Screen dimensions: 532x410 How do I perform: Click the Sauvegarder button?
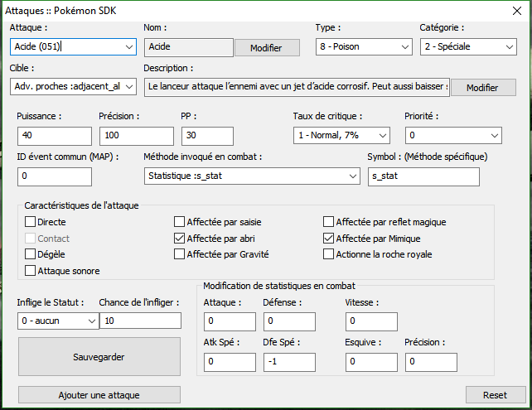(99, 357)
